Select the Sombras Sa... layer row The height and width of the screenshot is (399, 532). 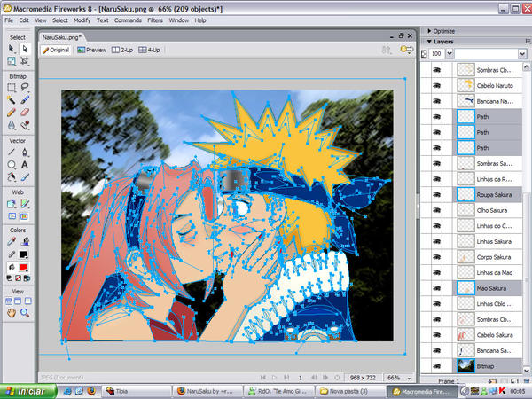[488, 163]
